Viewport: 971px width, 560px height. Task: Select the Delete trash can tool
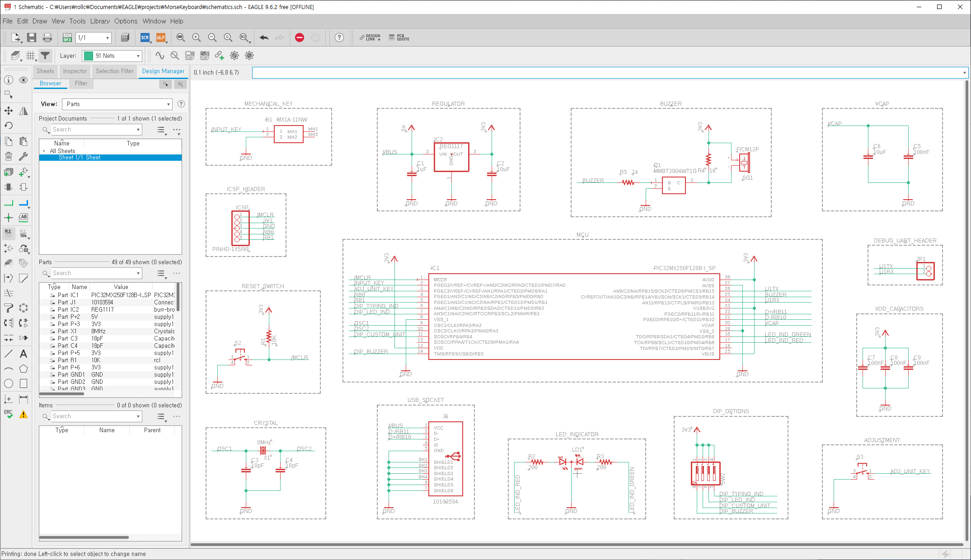coord(9,156)
